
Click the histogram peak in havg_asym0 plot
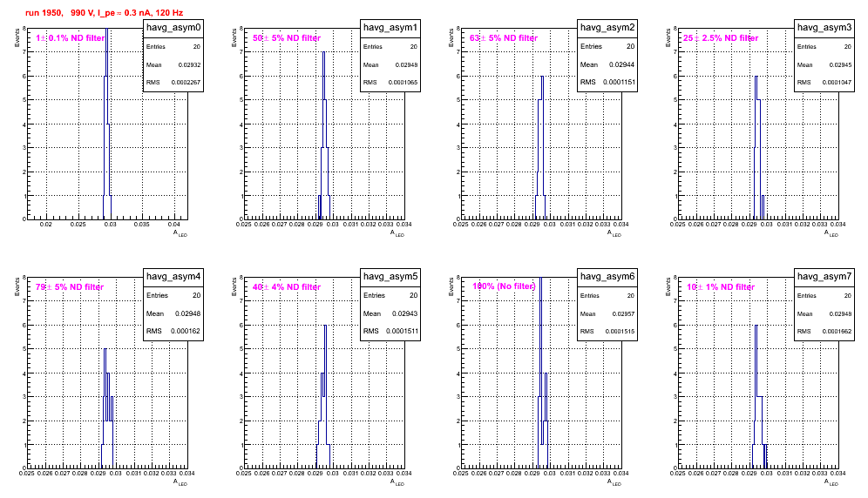click(107, 30)
